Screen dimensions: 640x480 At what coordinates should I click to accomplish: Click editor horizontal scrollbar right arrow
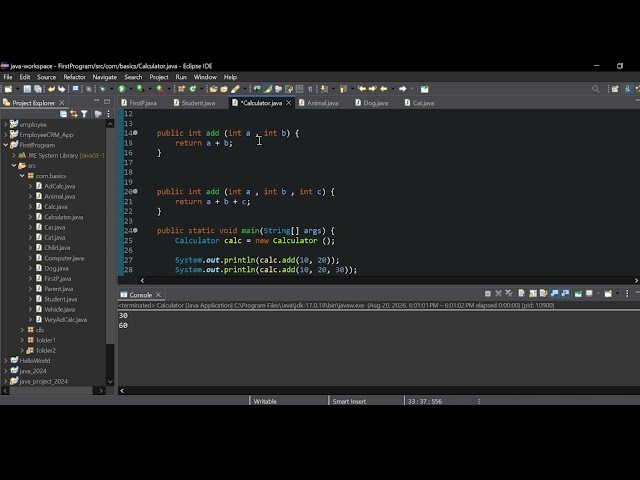(x=636, y=280)
